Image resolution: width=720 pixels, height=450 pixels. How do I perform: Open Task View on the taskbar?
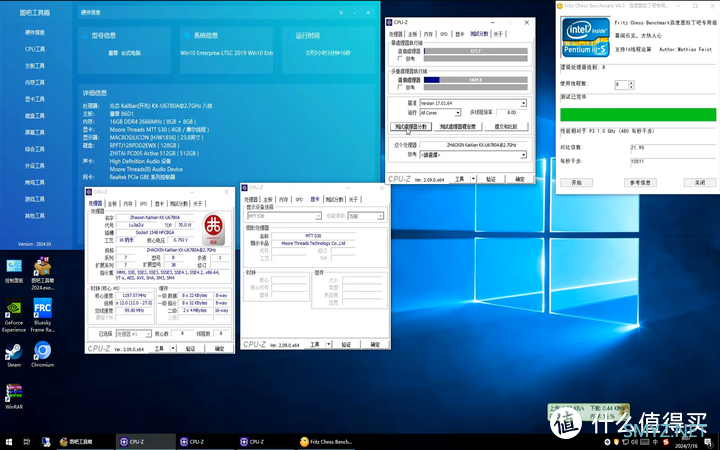(x=27, y=442)
